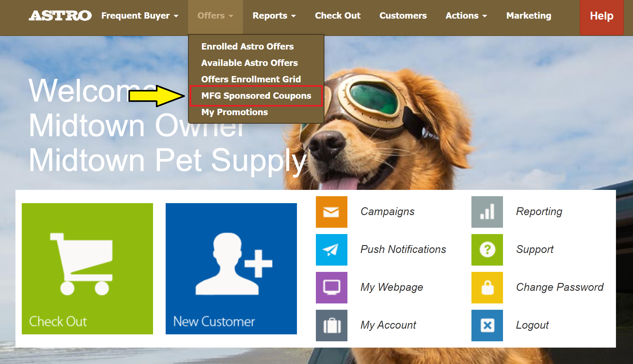Image resolution: width=633 pixels, height=364 pixels.
Task: Select MFG Sponsored Coupons from the Offers menu
Action: [x=256, y=96]
